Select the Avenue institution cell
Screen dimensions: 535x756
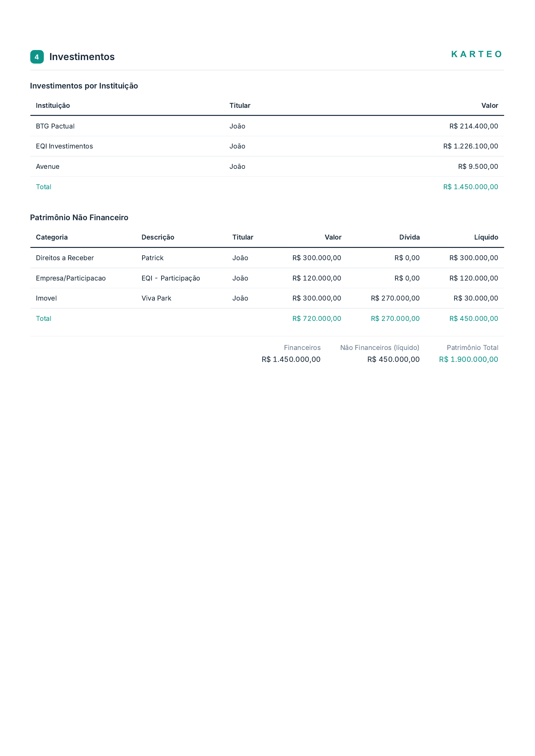pos(47,167)
